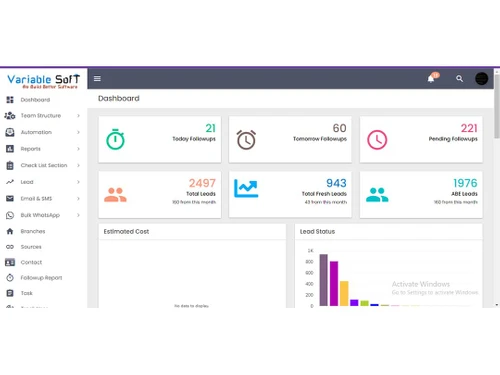Expand Team Structure submenu chevron
Viewport: 500px width, 375px height.
(x=79, y=116)
